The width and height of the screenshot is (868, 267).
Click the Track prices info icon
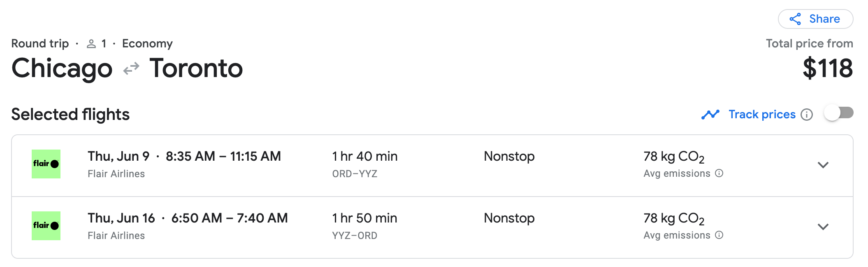point(807,115)
